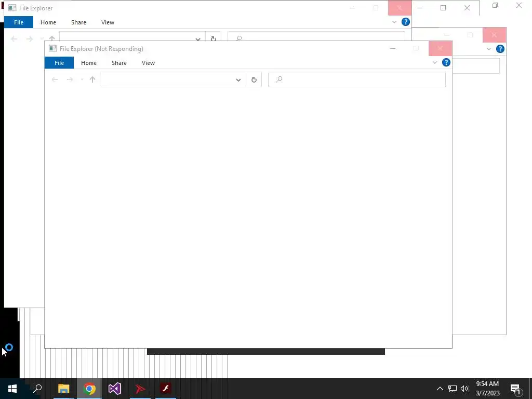Open View tab in Not Responding window
Screen dimensions: 532x399
(148, 63)
